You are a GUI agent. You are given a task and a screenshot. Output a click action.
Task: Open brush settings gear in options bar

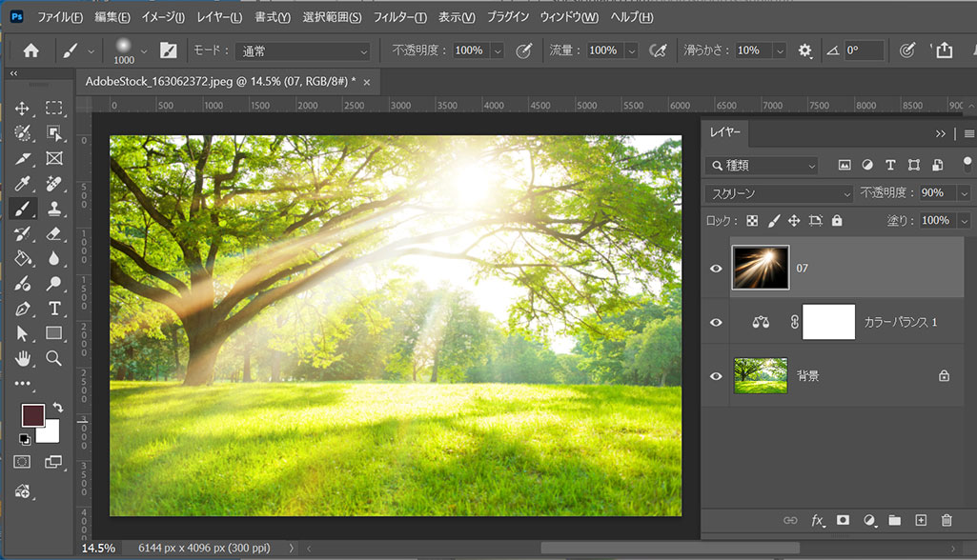pyautogui.click(x=804, y=50)
